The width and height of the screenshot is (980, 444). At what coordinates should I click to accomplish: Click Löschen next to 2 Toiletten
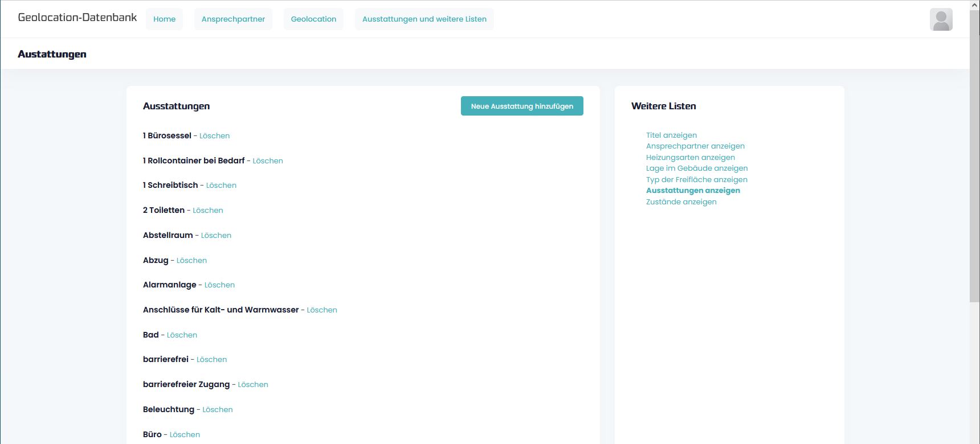coord(207,211)
